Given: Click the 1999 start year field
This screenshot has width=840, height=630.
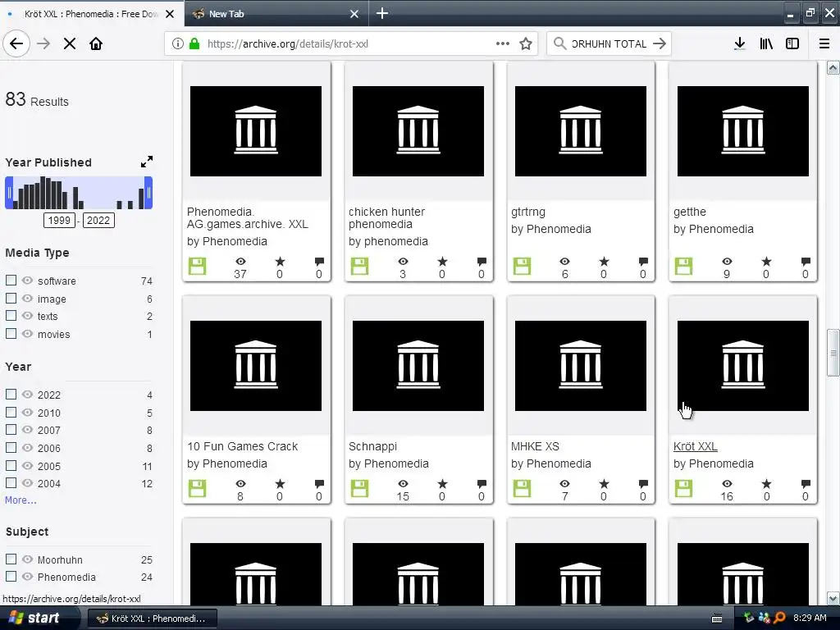Looking at the screenshot, I should (59, 220).
